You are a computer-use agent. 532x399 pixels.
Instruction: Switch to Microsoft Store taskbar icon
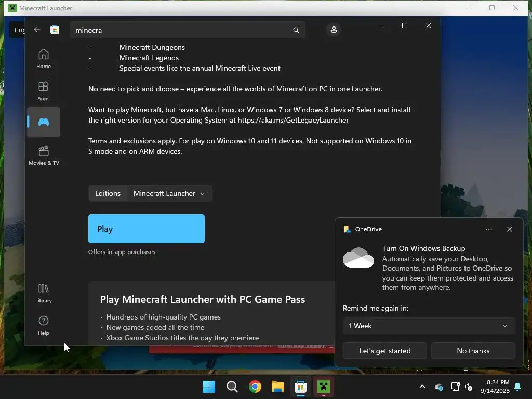(x=300, y=387)
